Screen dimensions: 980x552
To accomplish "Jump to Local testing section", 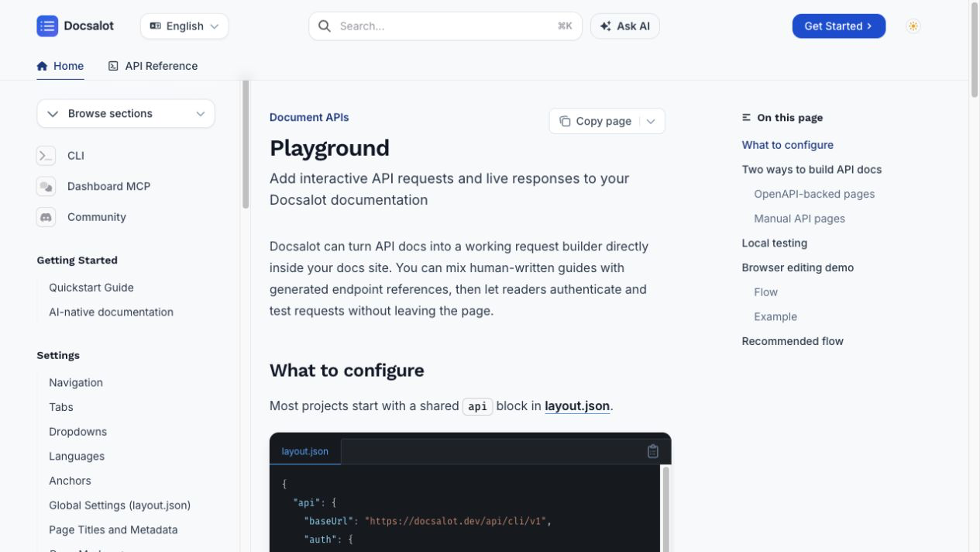I will tap(775, 243).
